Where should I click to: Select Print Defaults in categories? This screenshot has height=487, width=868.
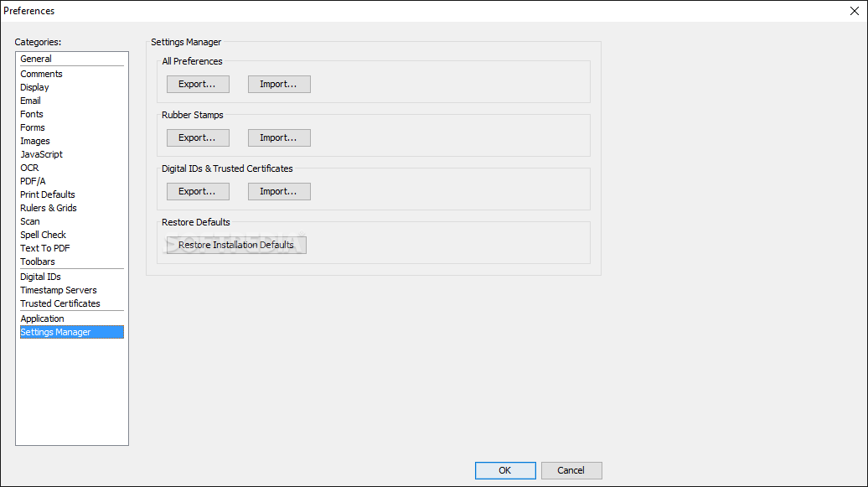[x=72, y=194]
